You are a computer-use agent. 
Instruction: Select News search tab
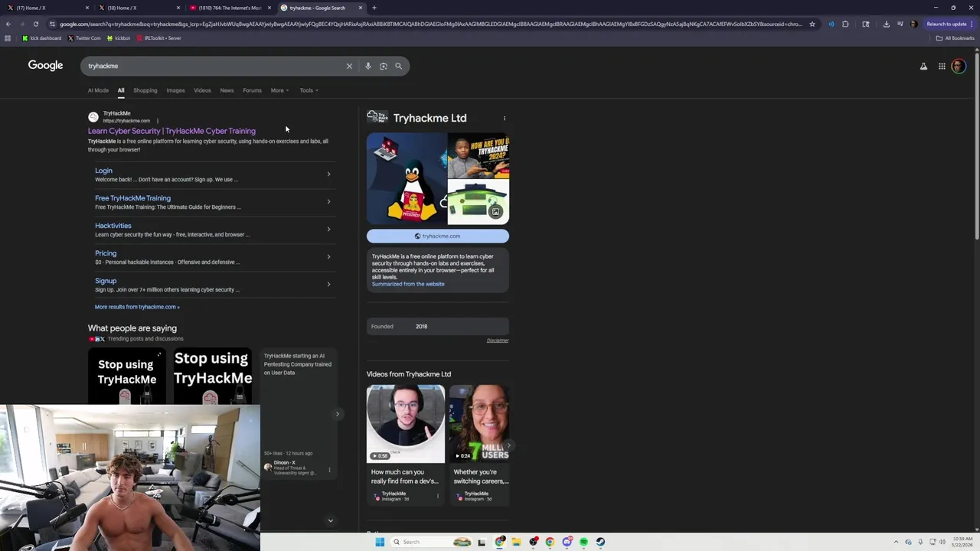(227, 90)
